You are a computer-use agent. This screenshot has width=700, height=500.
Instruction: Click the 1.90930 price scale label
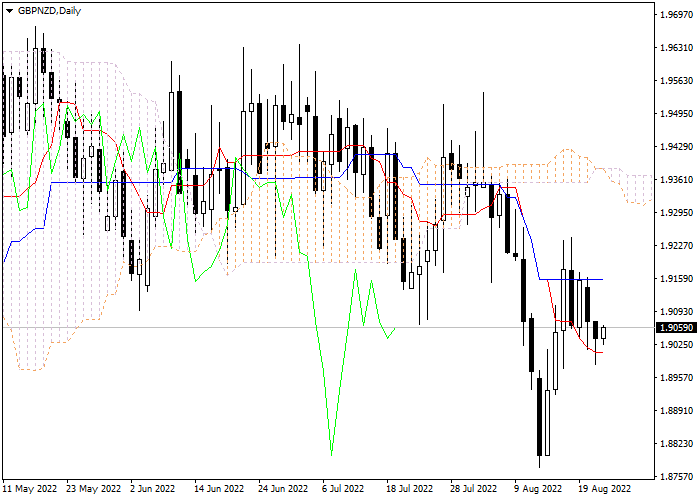[x=676, y=312]
